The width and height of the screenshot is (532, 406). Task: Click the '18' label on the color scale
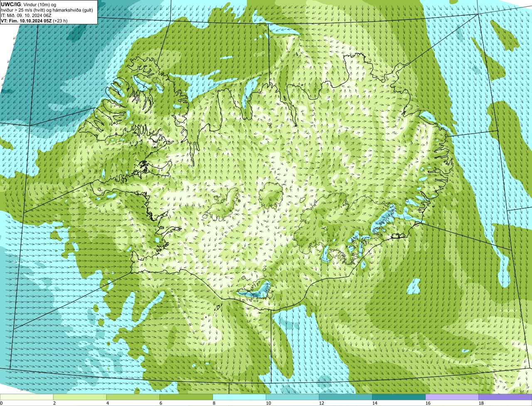[x=481, y=403]
